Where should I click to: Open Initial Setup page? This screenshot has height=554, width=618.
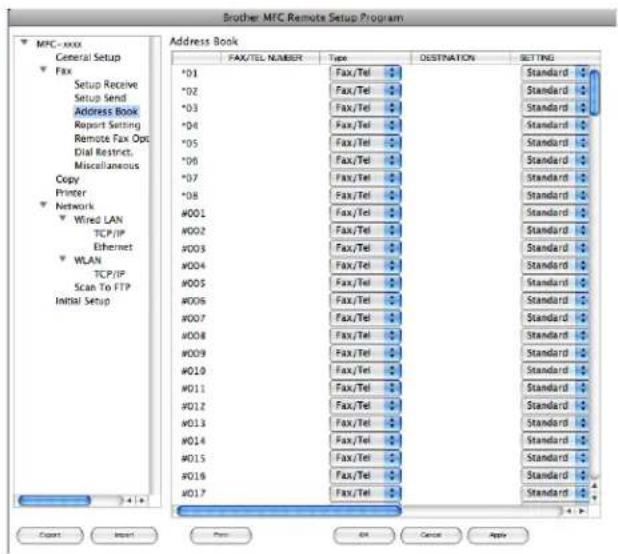point(82,301)
